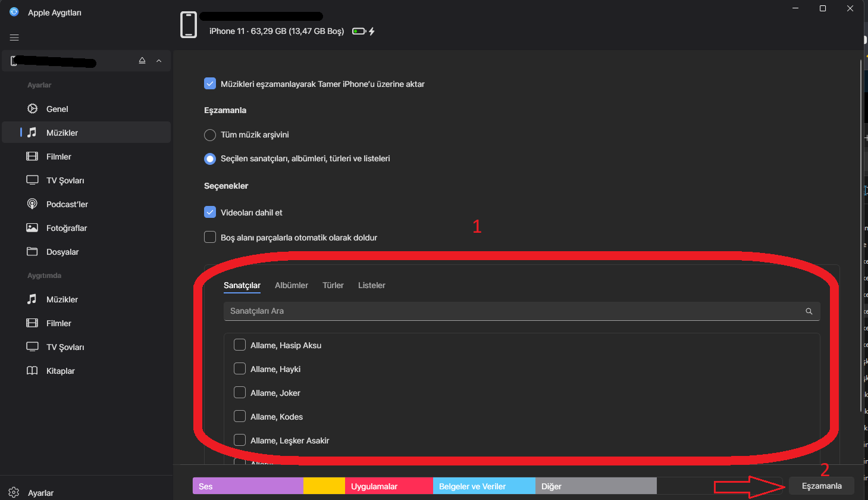The image size is (868, 500).
Task: Open TV Şovları under the Ayarlar section
Action: click(x=86, y=180)
